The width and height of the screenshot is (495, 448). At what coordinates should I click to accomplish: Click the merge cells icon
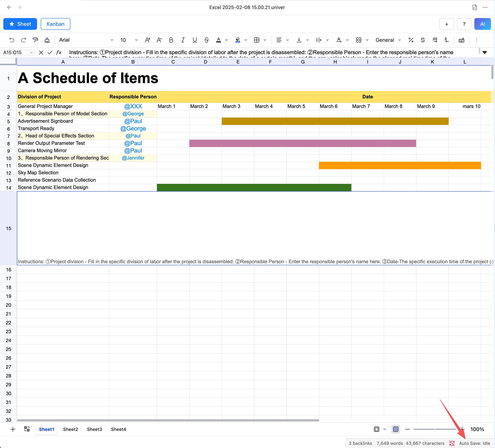[359, 40]
